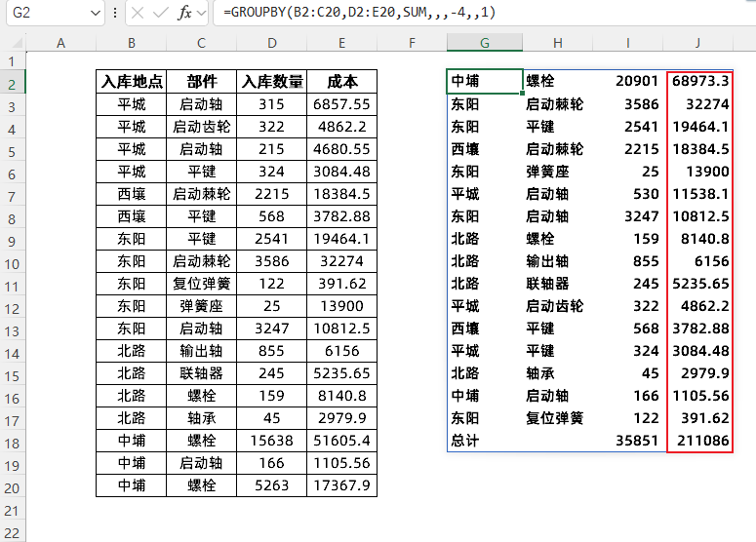Click cell 弹簧座 in column C

coord(202,306)
